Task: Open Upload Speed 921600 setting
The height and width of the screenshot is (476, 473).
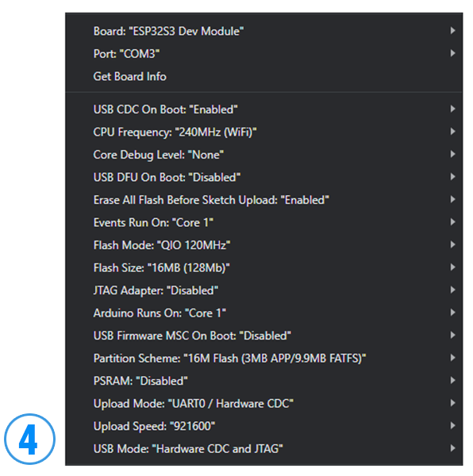Action: [x=263, y=426]
